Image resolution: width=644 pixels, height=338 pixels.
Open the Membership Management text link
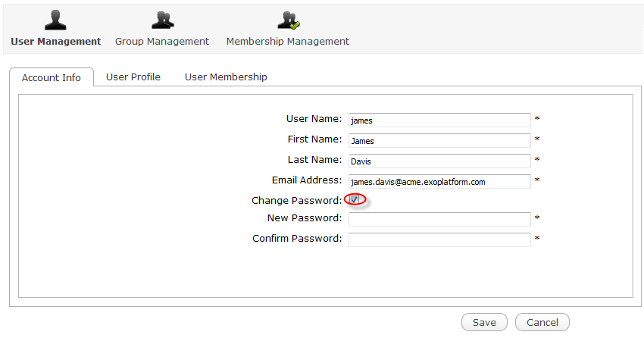[x=288, y=42]
